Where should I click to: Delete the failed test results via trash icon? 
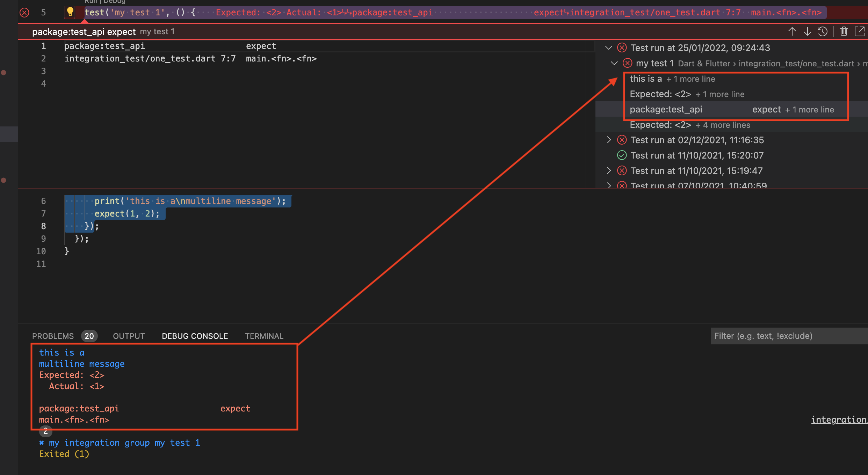844,31
